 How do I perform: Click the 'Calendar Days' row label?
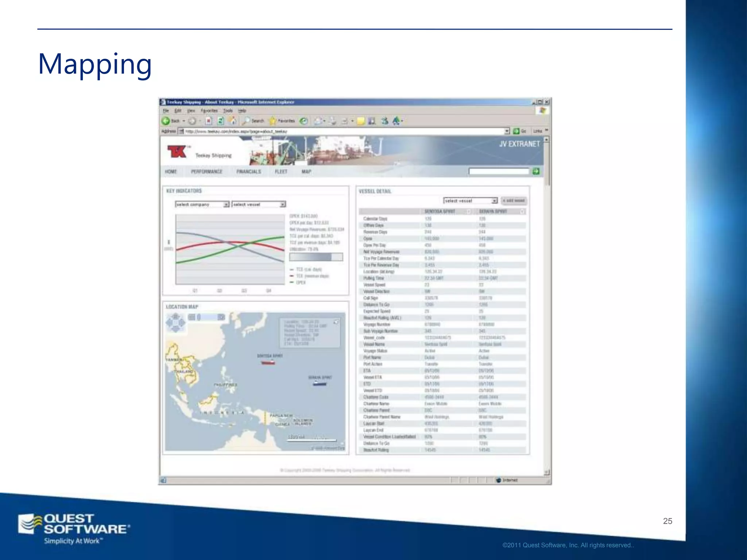[x=375, y=219]
